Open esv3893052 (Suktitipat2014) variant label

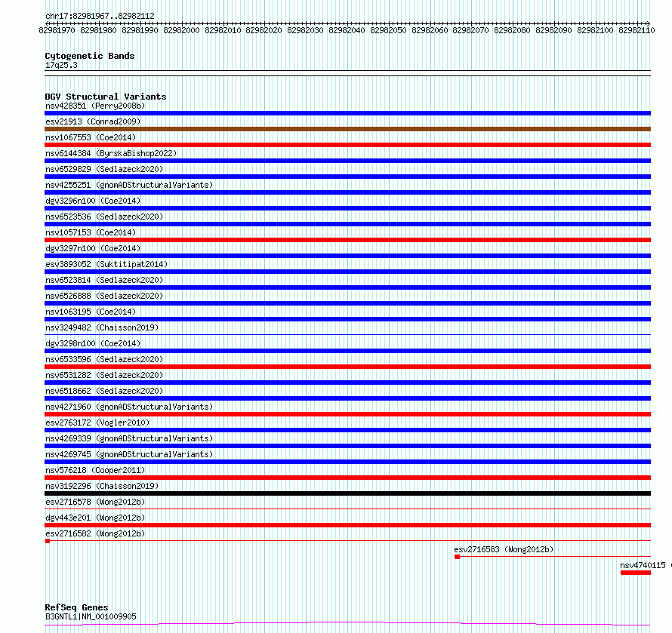106,264
